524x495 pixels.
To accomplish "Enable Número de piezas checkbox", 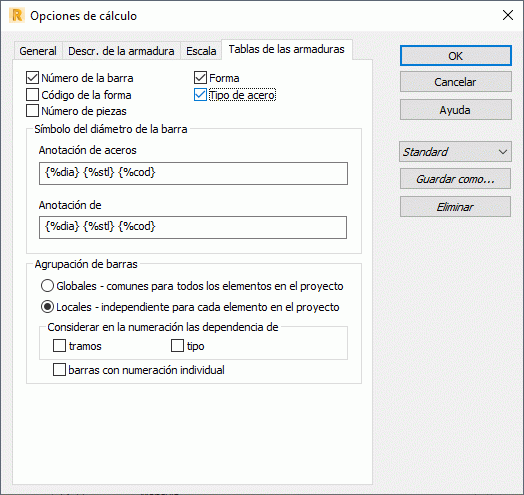I will [32, 111].
